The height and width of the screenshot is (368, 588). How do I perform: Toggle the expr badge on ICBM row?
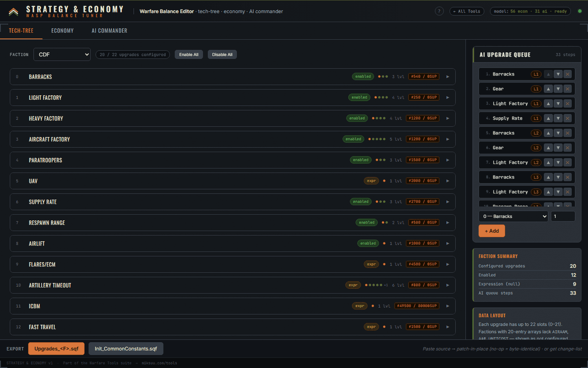tap(360, 306)
